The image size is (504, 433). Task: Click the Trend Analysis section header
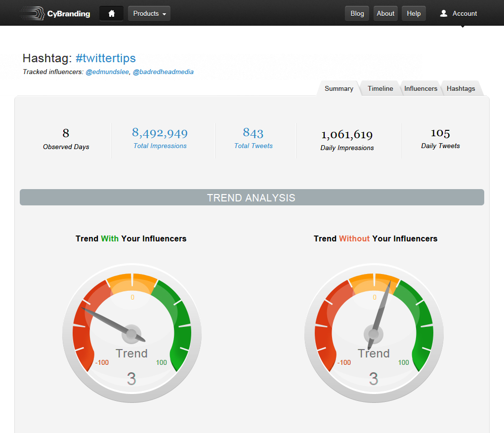[252, 198]
